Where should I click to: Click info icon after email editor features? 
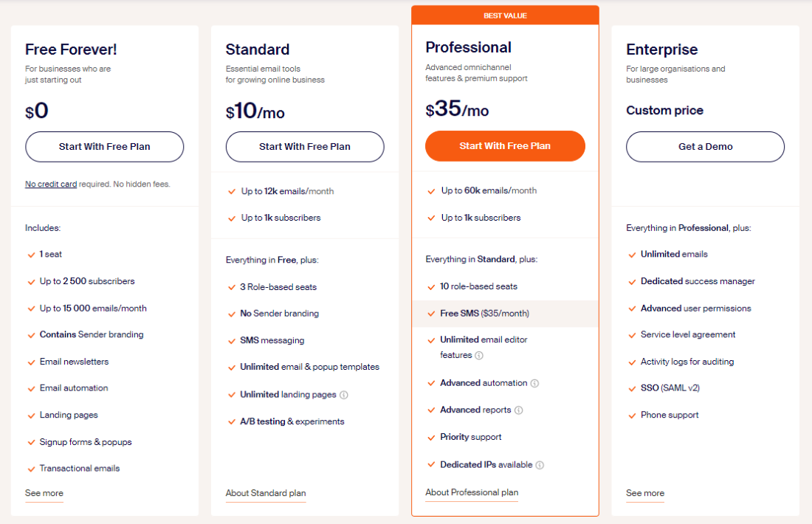point(479,356)
